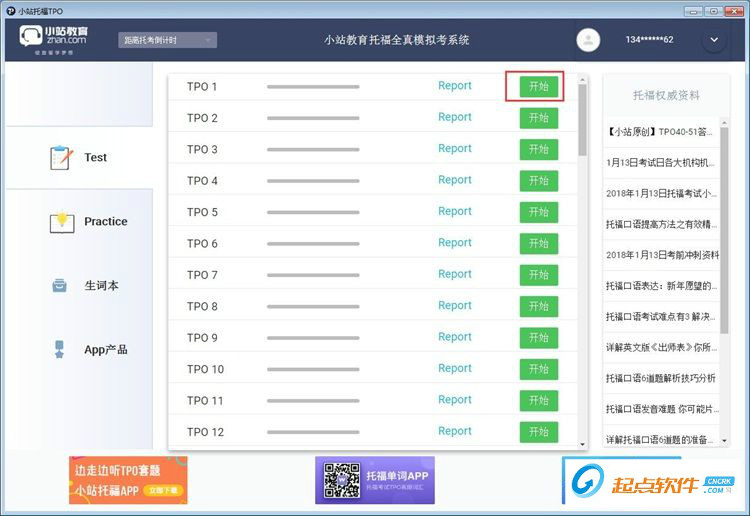Image resolution: width=750 pixels, height=516 pixels.
Task: Open article 【小站原创】TPO40-51答
Action: pyautogui.click(x=661, y=132)
